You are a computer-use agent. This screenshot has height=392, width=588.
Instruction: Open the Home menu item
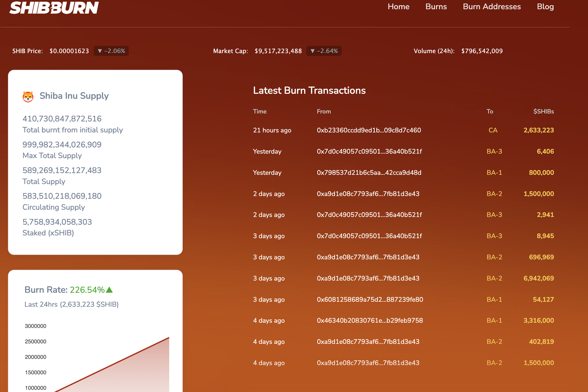[x=398, y=6]
